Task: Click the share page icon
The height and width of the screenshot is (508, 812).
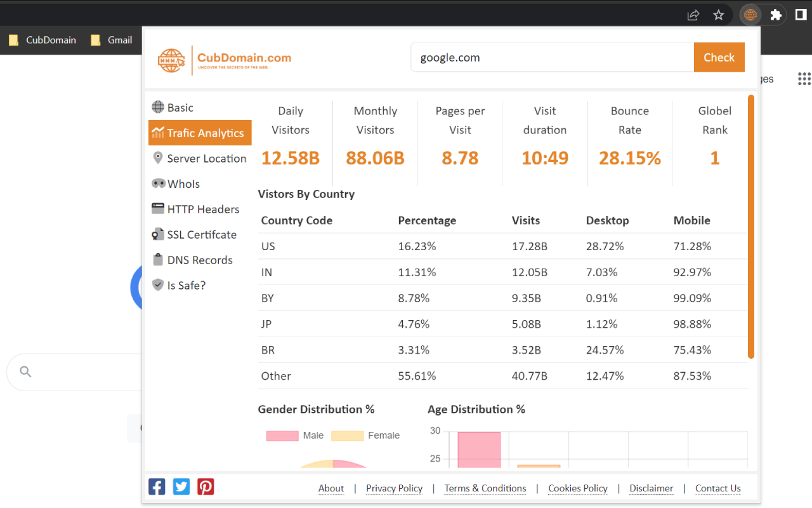Action: 693,15
